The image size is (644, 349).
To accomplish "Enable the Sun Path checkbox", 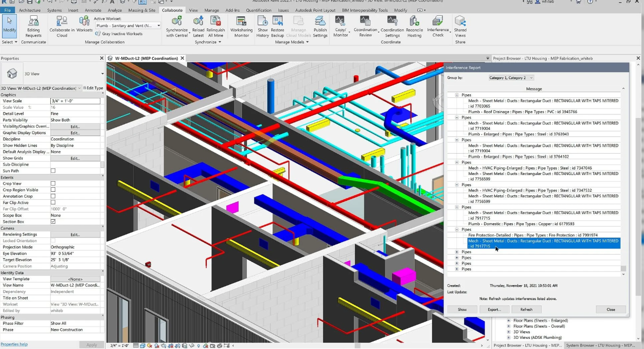I will click(x=53, y=171).
